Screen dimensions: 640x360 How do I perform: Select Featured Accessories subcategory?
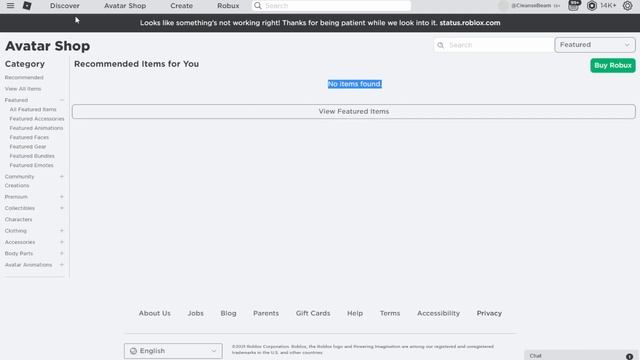(x=37, y=119)
